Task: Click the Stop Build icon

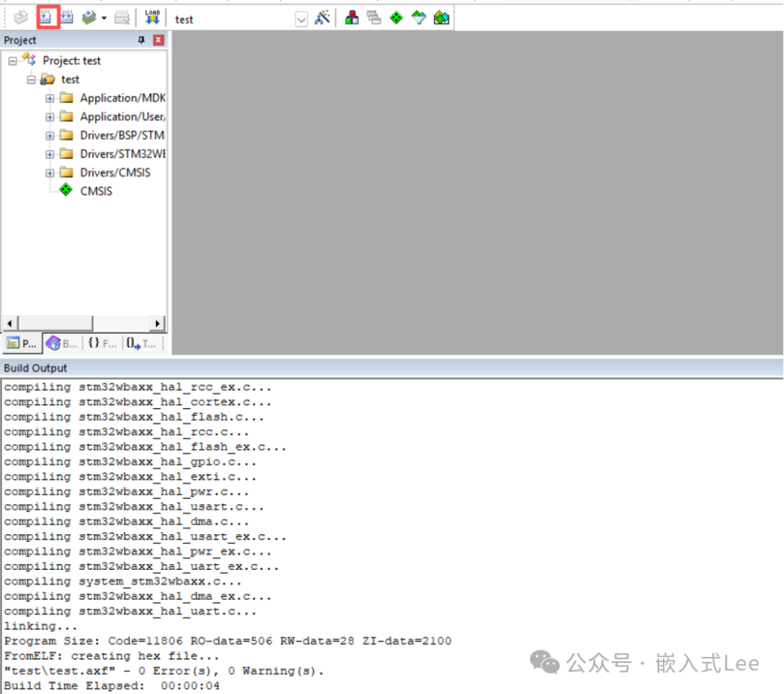Action: (121, 18)
